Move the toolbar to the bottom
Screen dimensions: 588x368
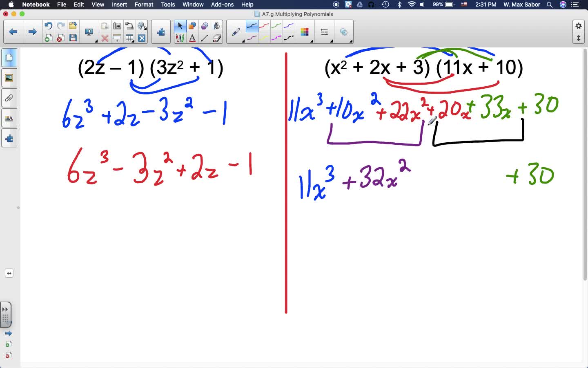coord(579,38)
